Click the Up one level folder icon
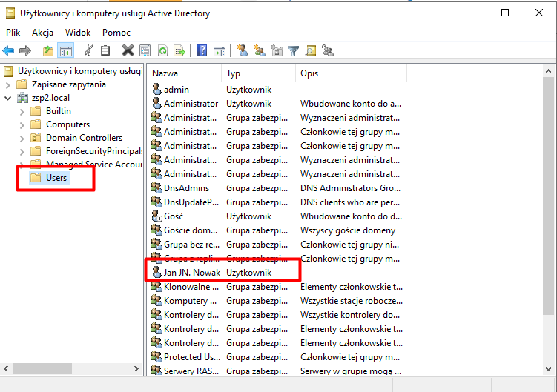Viewport: 557px width, 392px height. [x=48, y=50]
